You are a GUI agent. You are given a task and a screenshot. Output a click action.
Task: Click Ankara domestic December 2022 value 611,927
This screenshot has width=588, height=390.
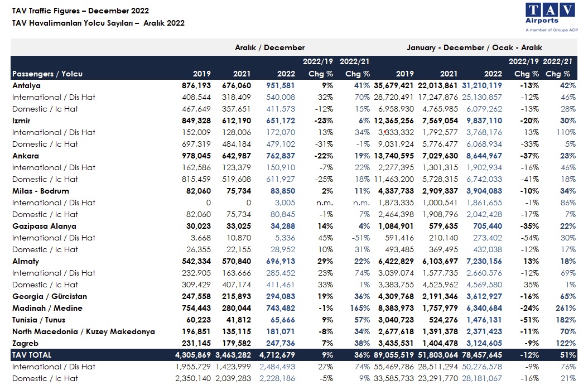pos(281,179)
